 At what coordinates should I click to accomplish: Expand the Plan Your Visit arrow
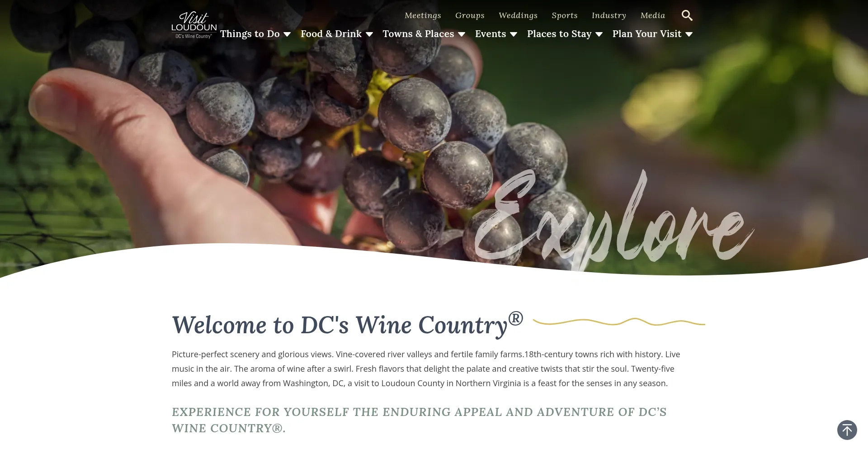point(689,34)
